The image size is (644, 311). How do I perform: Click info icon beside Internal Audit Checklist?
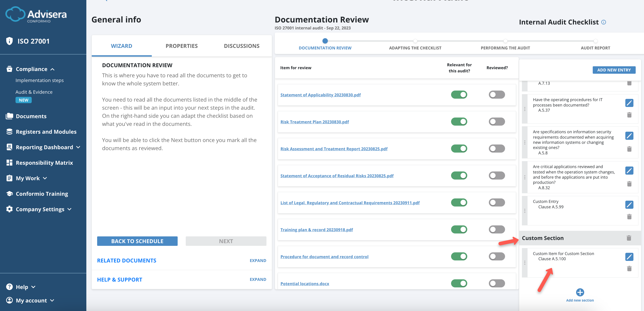click(604, 22)
